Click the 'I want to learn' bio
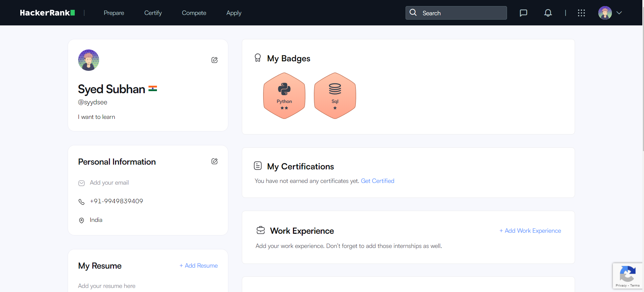The height and width of the screenshot is (292, 644). (96, 117)
